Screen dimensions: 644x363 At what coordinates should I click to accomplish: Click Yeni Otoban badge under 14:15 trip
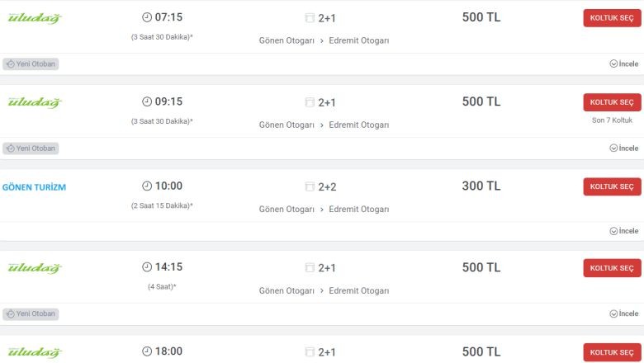point(31,313)
